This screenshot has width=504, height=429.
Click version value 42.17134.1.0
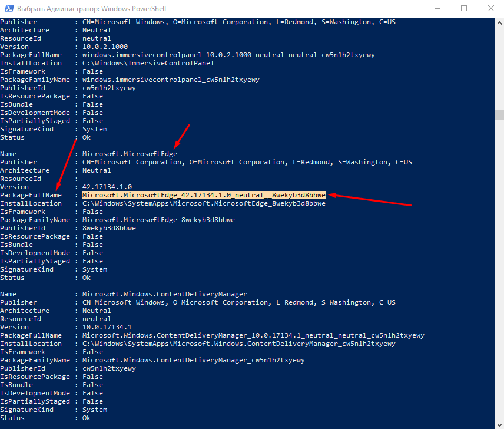pos(107,187)
